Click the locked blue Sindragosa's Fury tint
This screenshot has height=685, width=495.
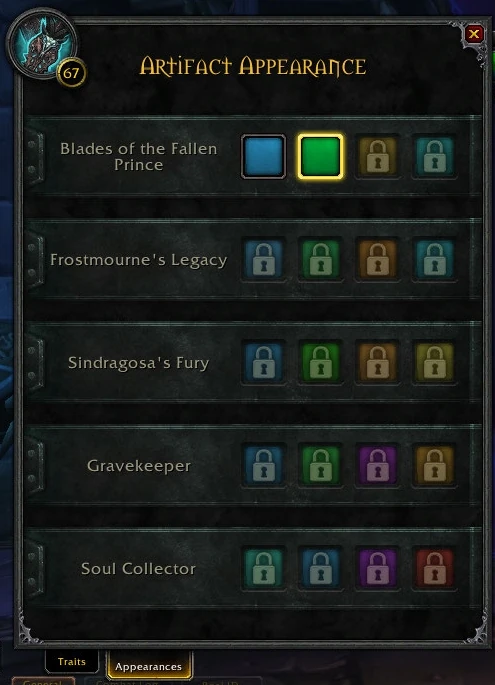point(263,363)
